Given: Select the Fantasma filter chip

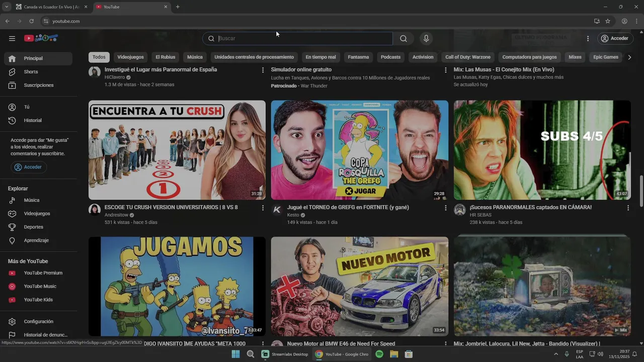Looking at the screenshot, I should pyautogui.click(x=358, y=57).
